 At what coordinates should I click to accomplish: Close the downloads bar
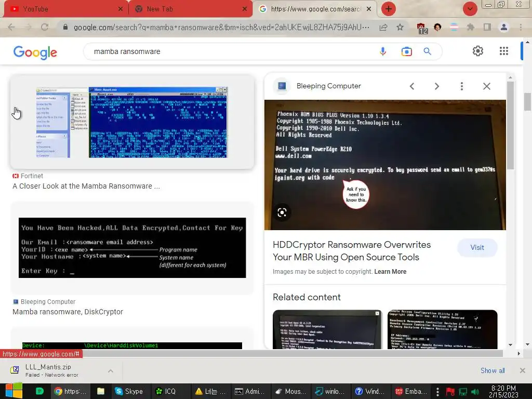[523, 370]
